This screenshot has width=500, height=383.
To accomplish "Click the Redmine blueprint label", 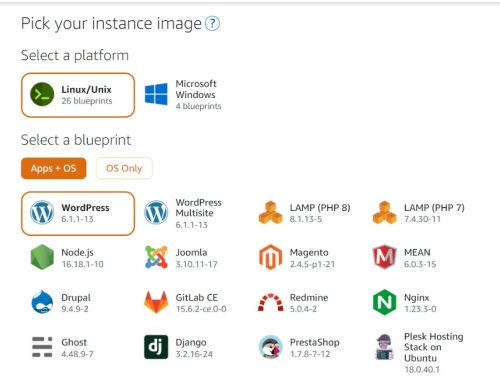I will [309, 297].
